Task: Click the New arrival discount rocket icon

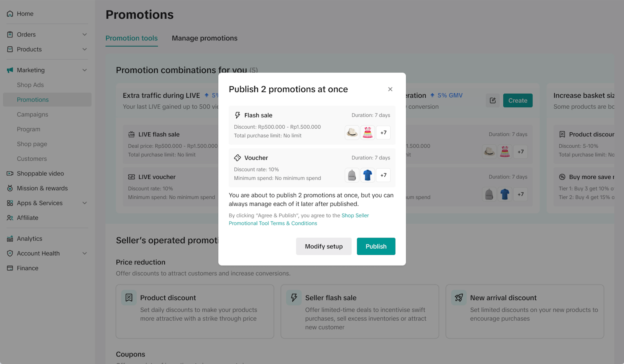Action: point(458,297)
